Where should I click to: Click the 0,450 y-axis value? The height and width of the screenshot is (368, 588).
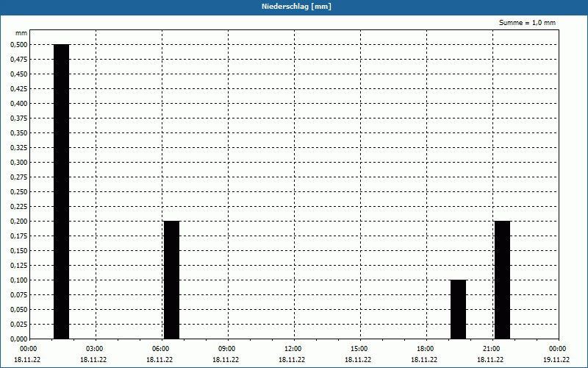tap(19, 74)
